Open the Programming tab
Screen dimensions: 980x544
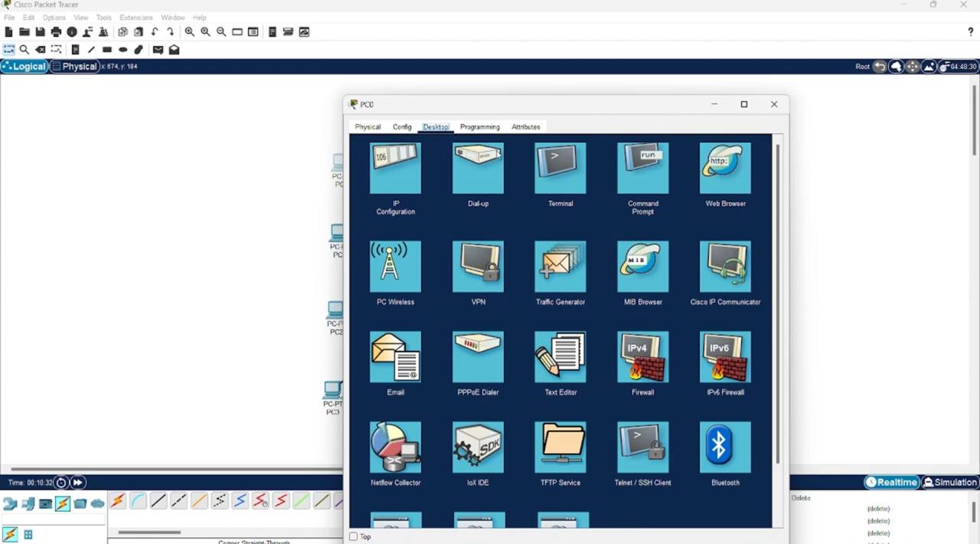pos(479,127)
